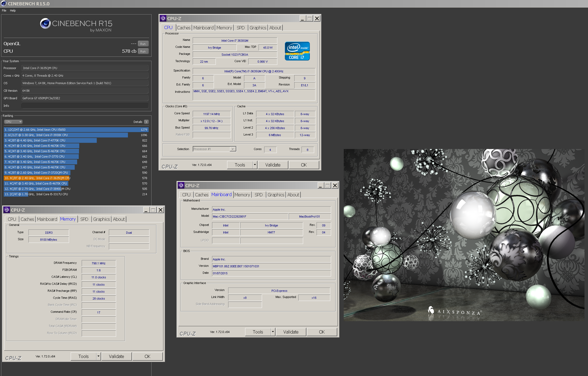Viewport: 588px width, 376px height.
Task: Select Core i5-3317U ranking row
Action: 76,194
